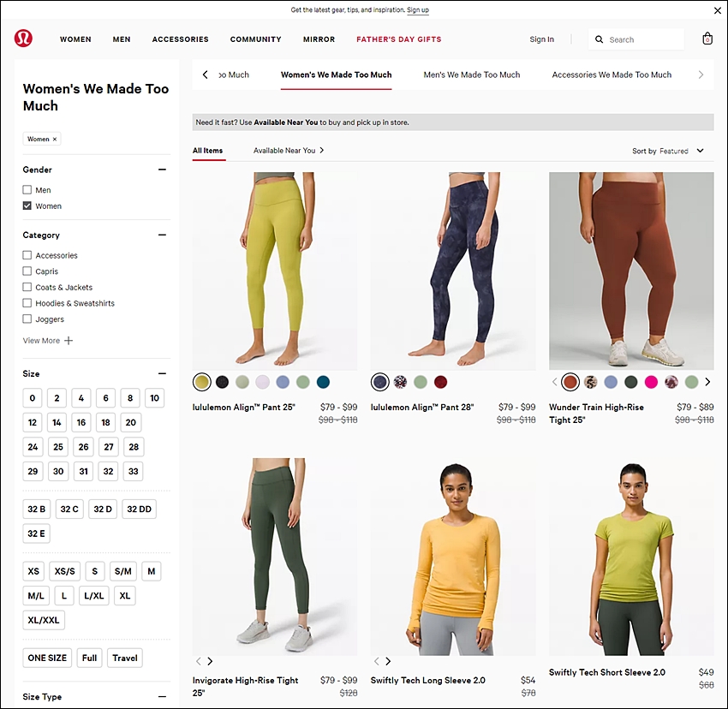Collapse the Size filter section
Image resolution: width=728 pixels, height=709 pixels.
pyautogui.click(x=162, y=373)
